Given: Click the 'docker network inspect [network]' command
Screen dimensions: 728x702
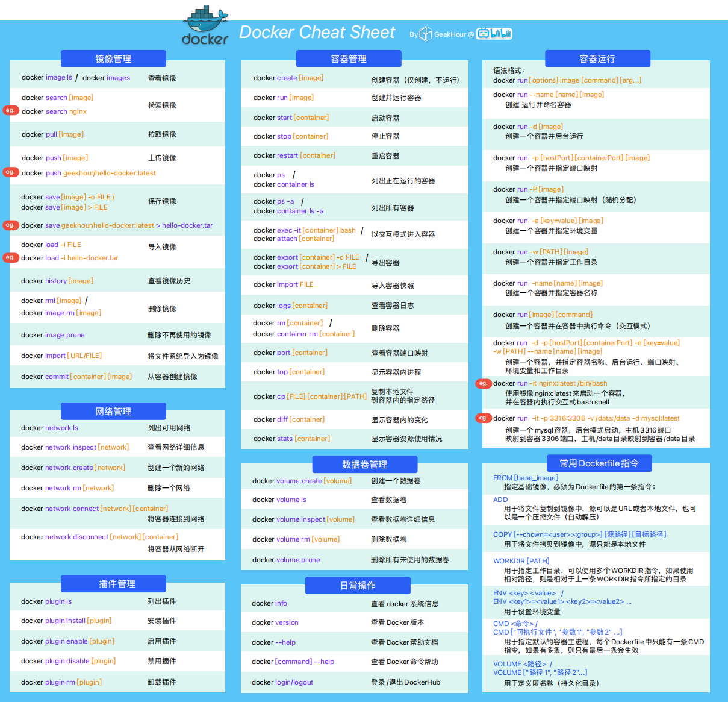Looking at the screenshot, I should point(75,447).
